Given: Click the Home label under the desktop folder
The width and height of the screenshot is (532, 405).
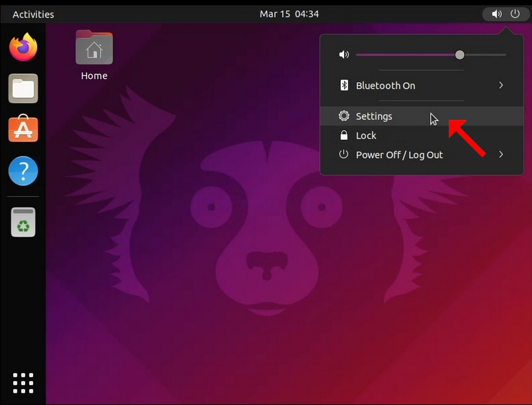Looking at the screenshot, I should point(94,75).
